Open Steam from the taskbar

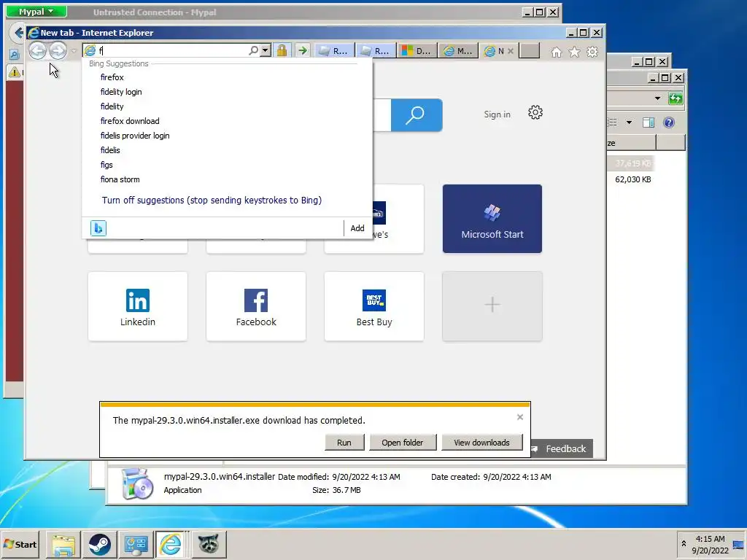pos(99,544)
